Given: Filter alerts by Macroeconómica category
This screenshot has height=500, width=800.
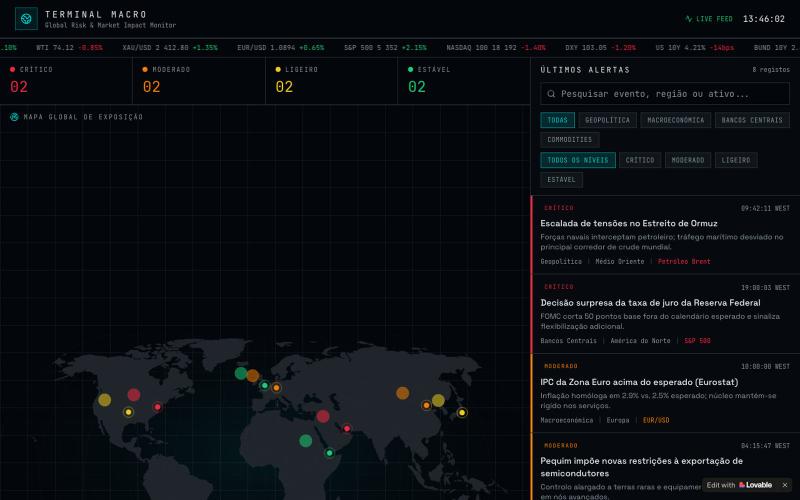Looking at the screenshot, I should click(676, 120).
